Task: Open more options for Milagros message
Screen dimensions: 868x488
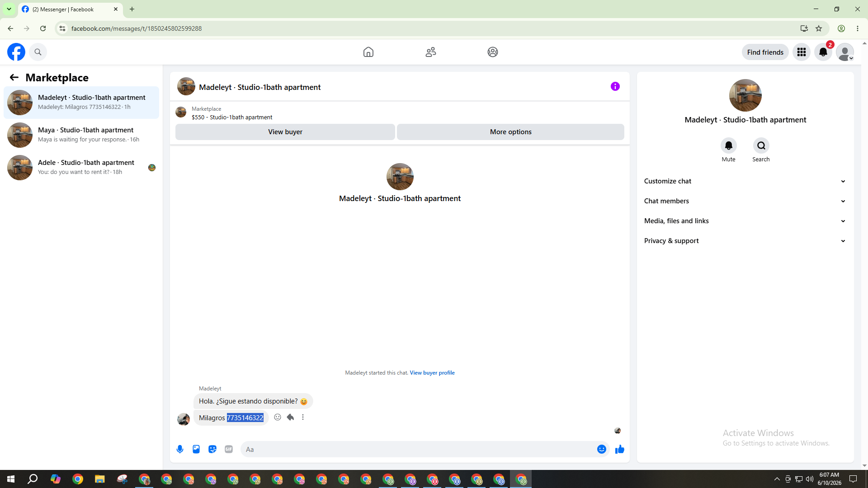Action: [303, 417]
